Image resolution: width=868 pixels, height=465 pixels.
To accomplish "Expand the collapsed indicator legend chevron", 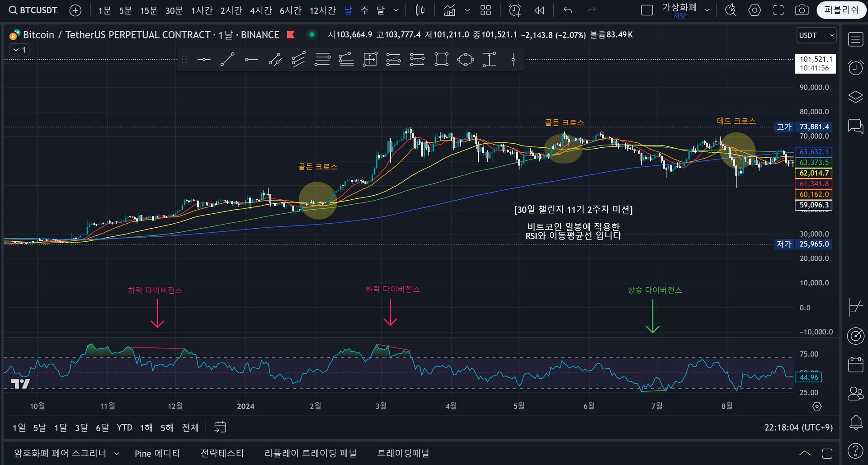I will pyautogui.click(x=19, y=50).
